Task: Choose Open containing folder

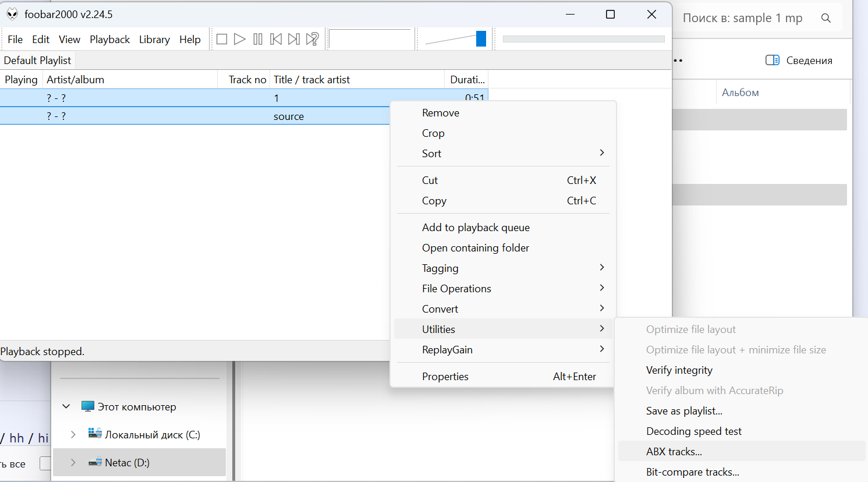Action: (503, 248)
